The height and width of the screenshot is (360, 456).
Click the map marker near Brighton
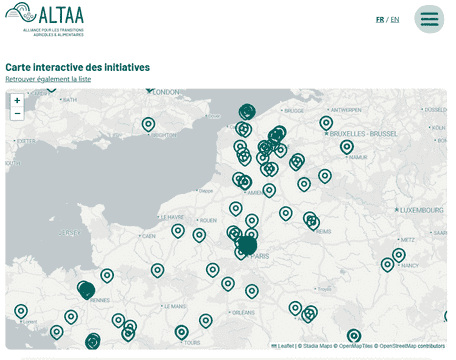(148, 125)
